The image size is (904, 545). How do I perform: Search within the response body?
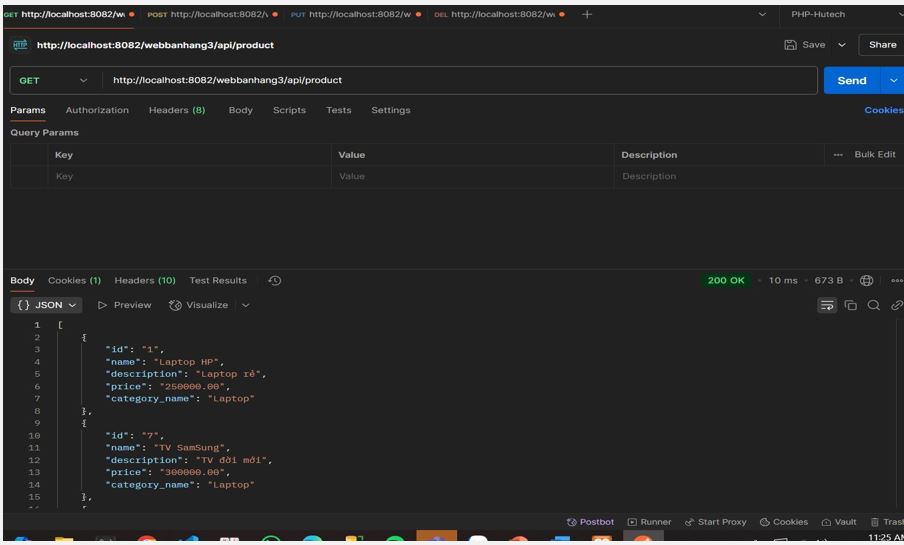874,305
